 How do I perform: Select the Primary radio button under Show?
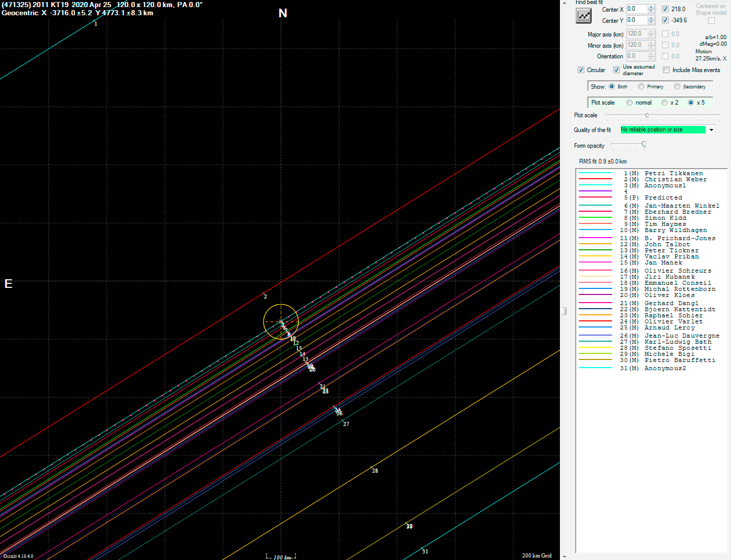click(641, 86)
